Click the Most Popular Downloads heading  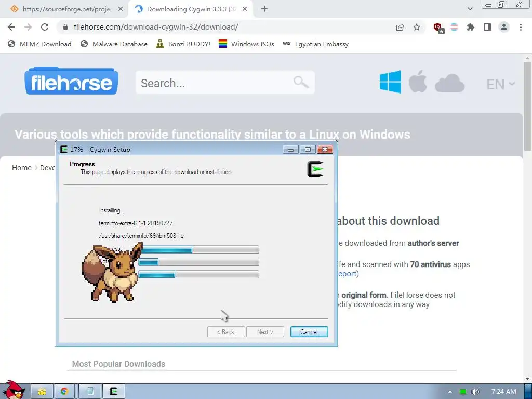118,364
